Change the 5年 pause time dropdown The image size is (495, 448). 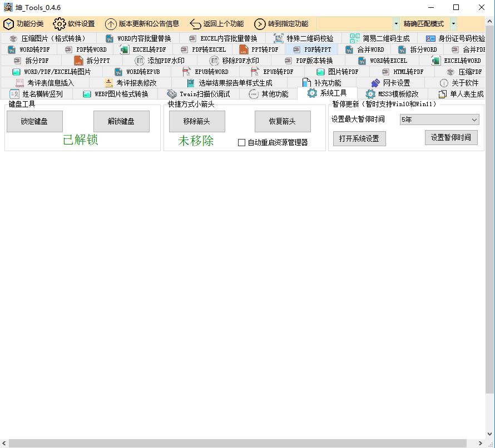click(x=439, y=120)
